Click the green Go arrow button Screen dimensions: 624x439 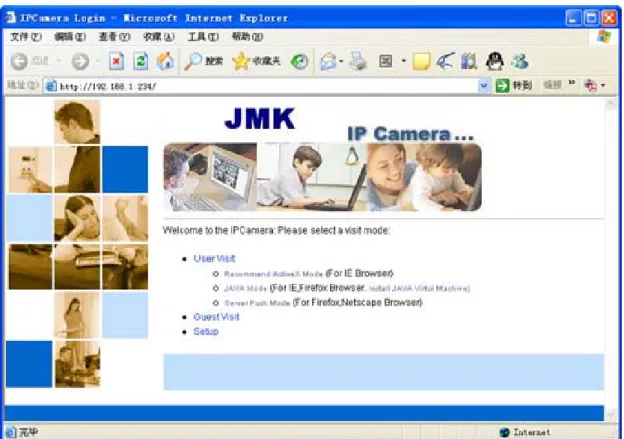[502, 85]
